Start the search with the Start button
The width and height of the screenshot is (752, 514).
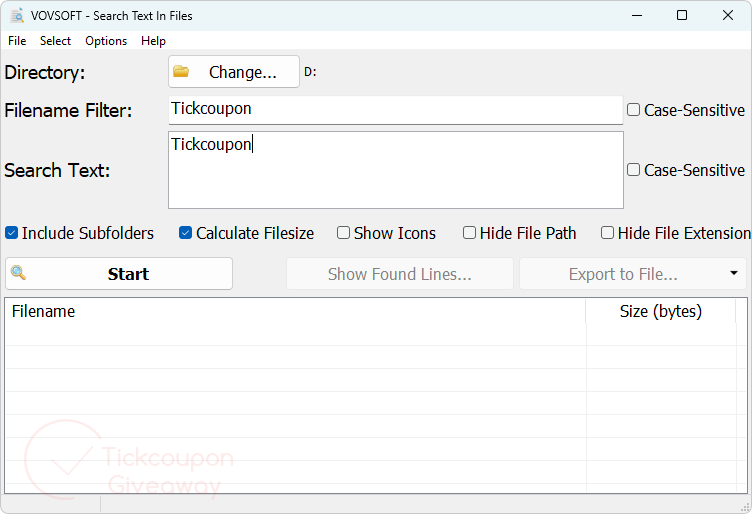tap(119, 274)
